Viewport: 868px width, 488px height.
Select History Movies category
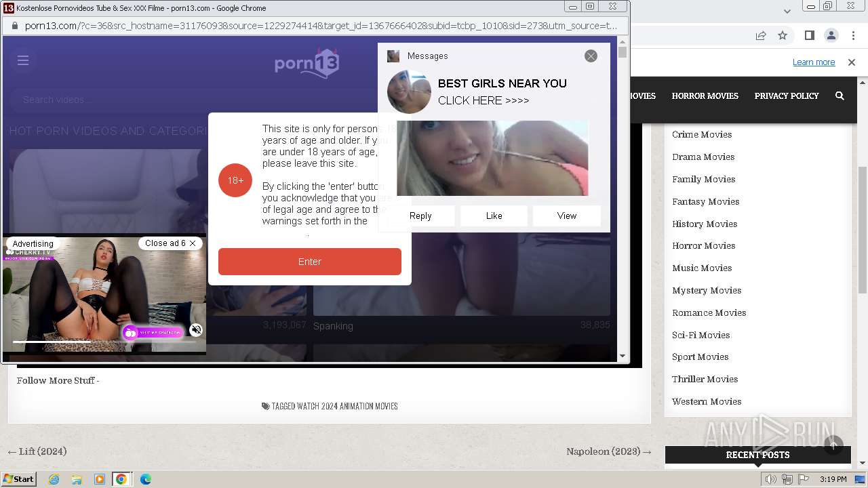705,224
